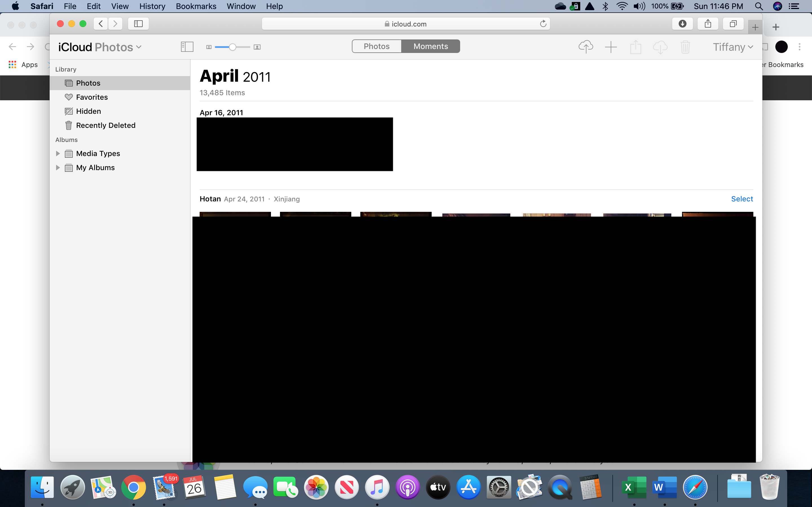The image size is (812, 507).
Task: Click the Safari show tab overview icon
Action: point(733,24)
